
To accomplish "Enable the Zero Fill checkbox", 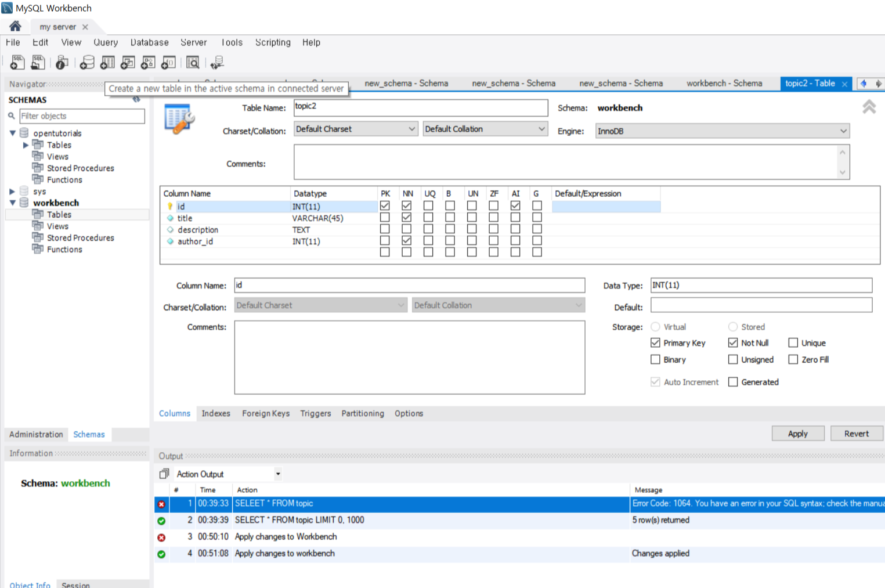I will 793,359.
